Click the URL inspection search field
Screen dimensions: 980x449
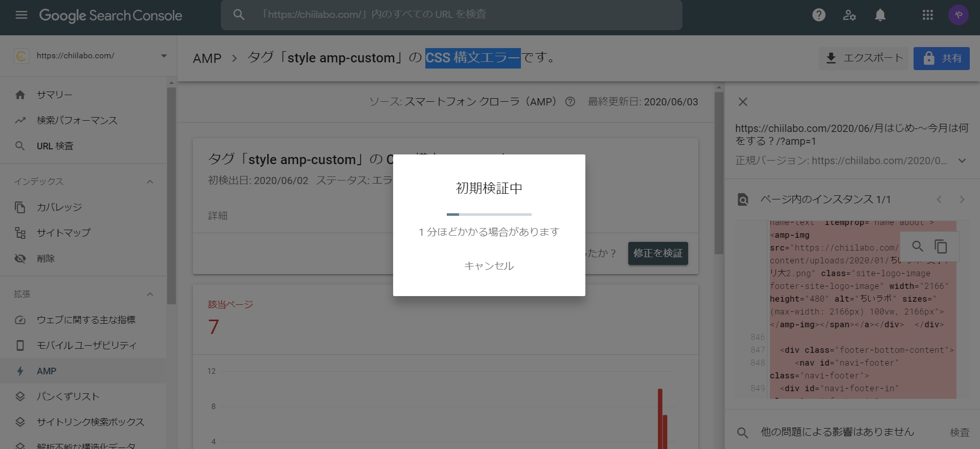pyautogui.click(x=451, y=15)
